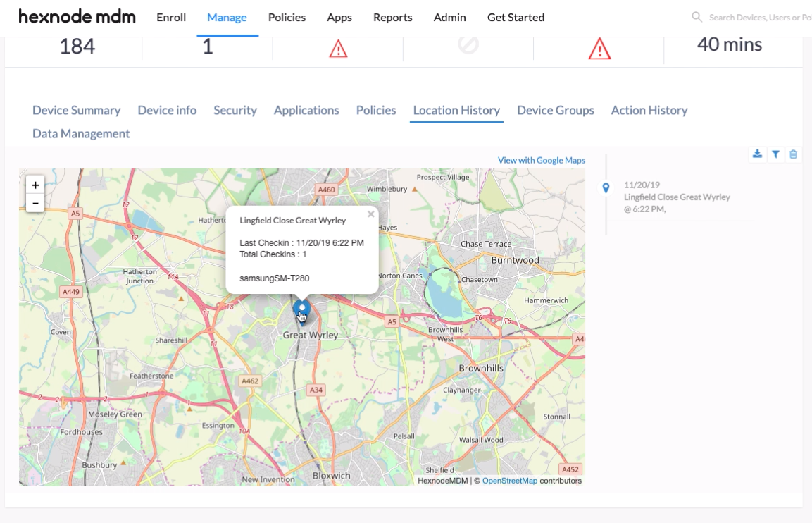This screenshot has width=812, height=523.
Task: Focus the Search Devices, Users field
Action: (x=759, y=17)
